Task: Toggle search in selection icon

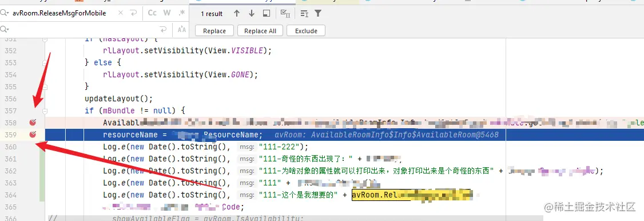Action: (304, 14)
